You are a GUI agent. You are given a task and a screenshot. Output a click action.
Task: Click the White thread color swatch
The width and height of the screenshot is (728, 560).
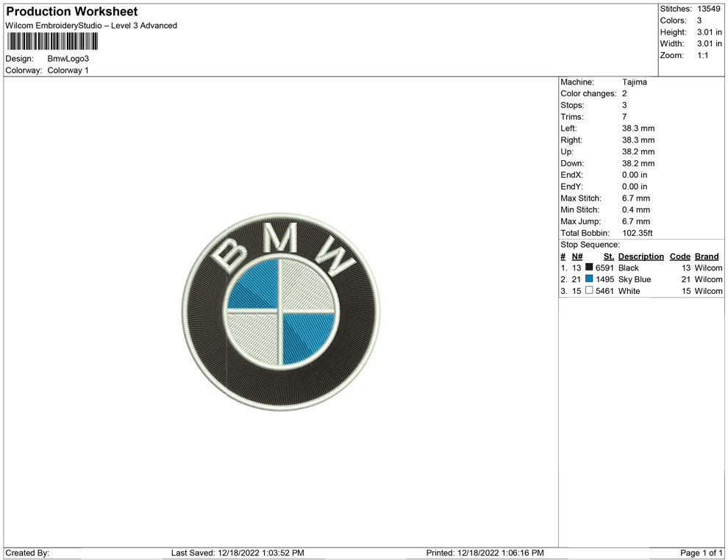tap(589, 290)
